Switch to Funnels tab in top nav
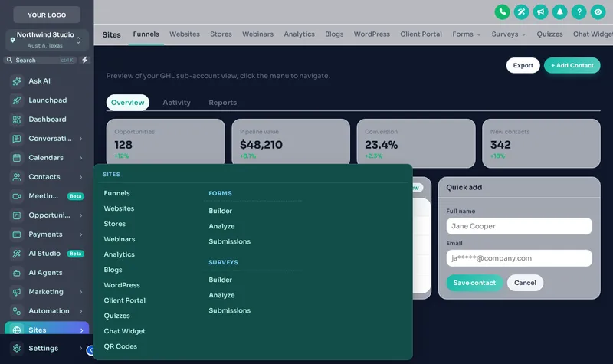 [146, 34]
